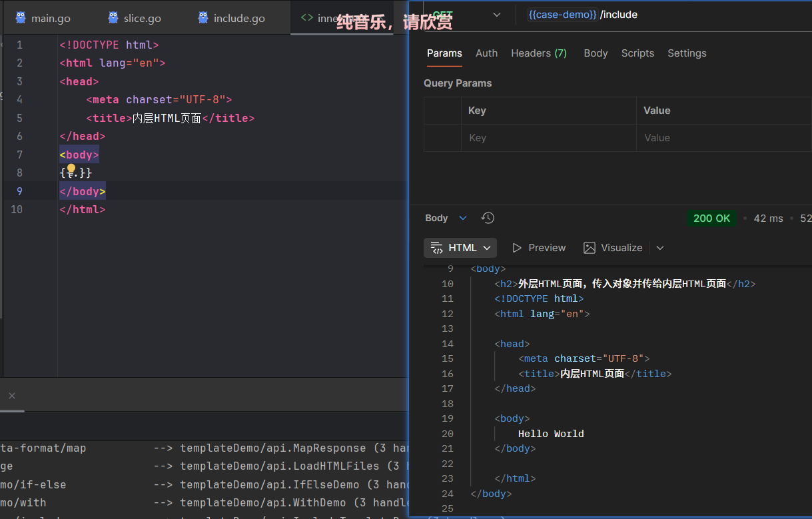Click the 200 OK status badge

(x=711, y=218)
